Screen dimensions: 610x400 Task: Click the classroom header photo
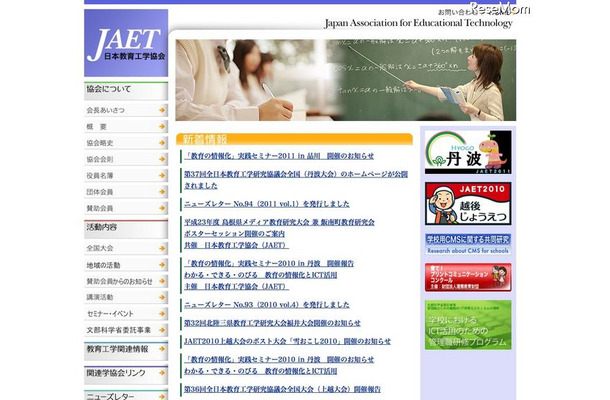pos(346,80)
